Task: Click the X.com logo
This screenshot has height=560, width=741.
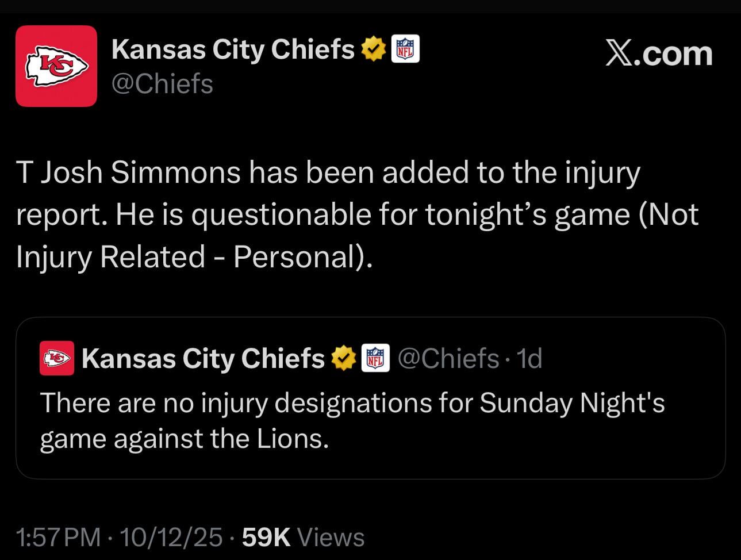Action: 658,53
